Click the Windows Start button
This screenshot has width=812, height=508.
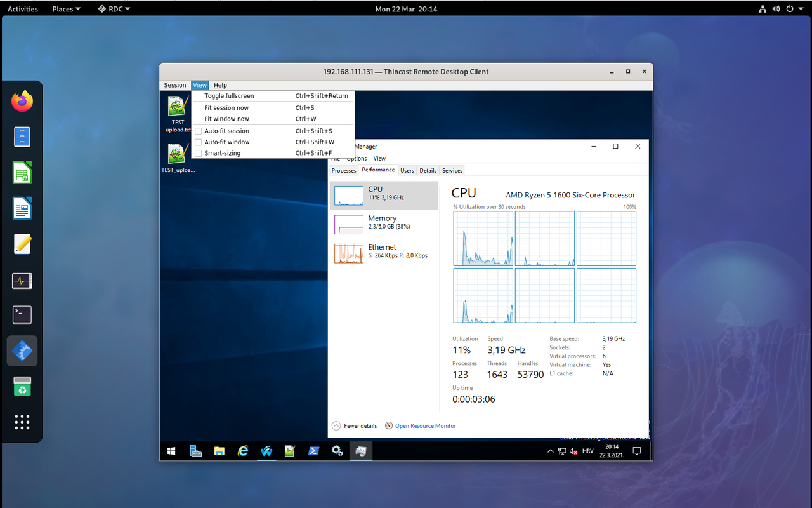click(171, 451)
